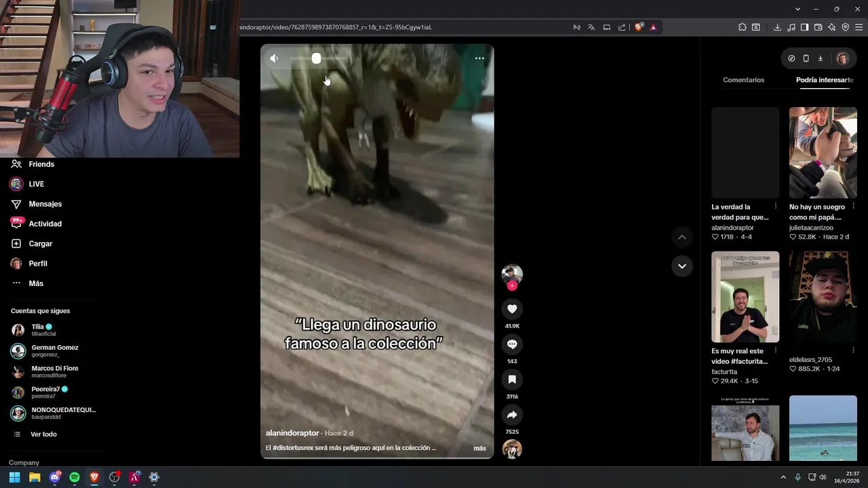Click the share page icon in address bar
The height and width of the screenshot is (488, 868).
(622, 27)
